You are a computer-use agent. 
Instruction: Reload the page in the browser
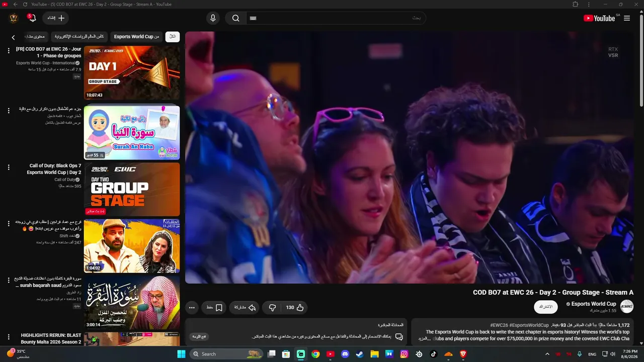pos(25,5)
